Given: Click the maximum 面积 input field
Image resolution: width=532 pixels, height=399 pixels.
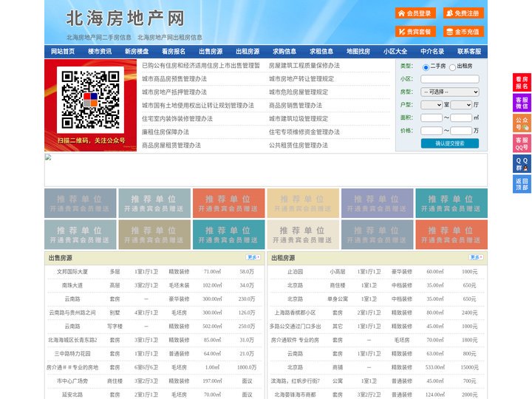Looking at the screenshot, I should coord(461,117).
